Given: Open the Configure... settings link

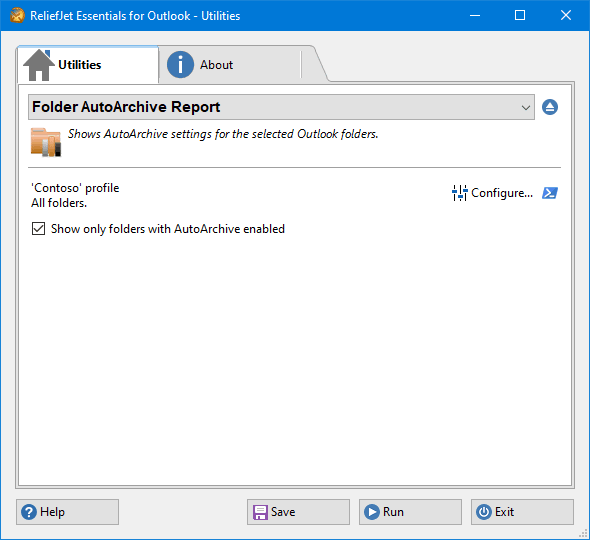Looking at the screenshot, I should [x=502, y=193].
